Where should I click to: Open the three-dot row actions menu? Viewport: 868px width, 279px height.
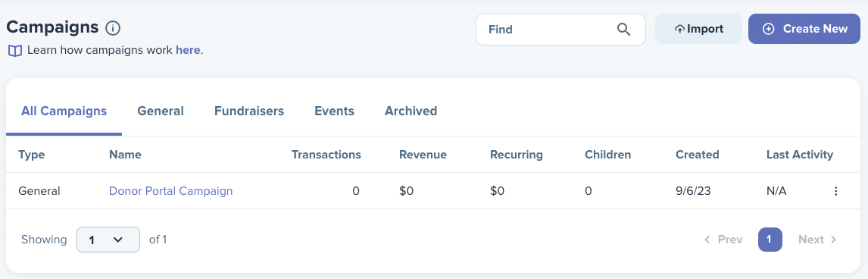[836, 191]
